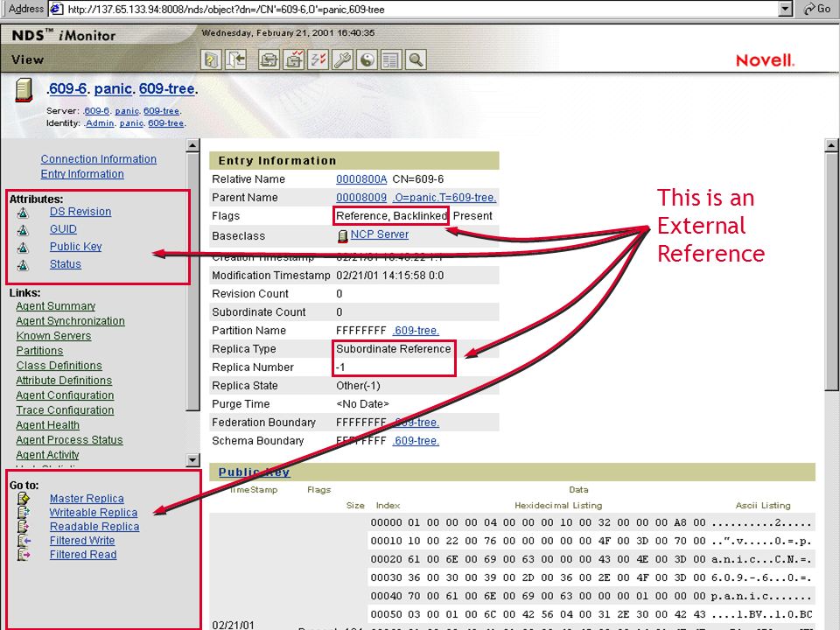840x630 pixels.
Task: Click the sidebar scrollbar down arrow
Action: pyautogui.click(x=192, y=459)
